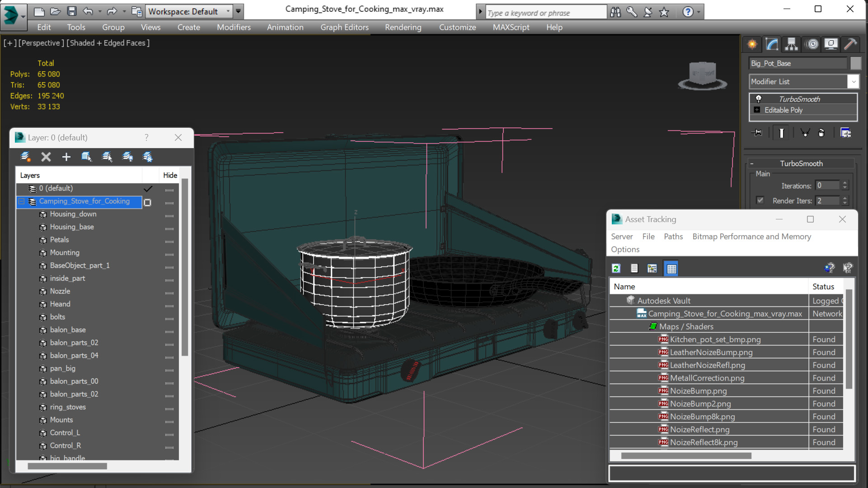
Task: Toggle the hide dash for Petals layer
Action: [169, 242]
